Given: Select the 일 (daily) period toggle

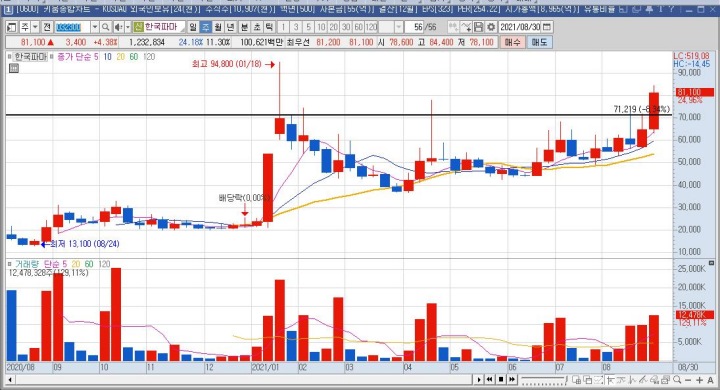Looking at the screenshot, I should tap(193, 27).
